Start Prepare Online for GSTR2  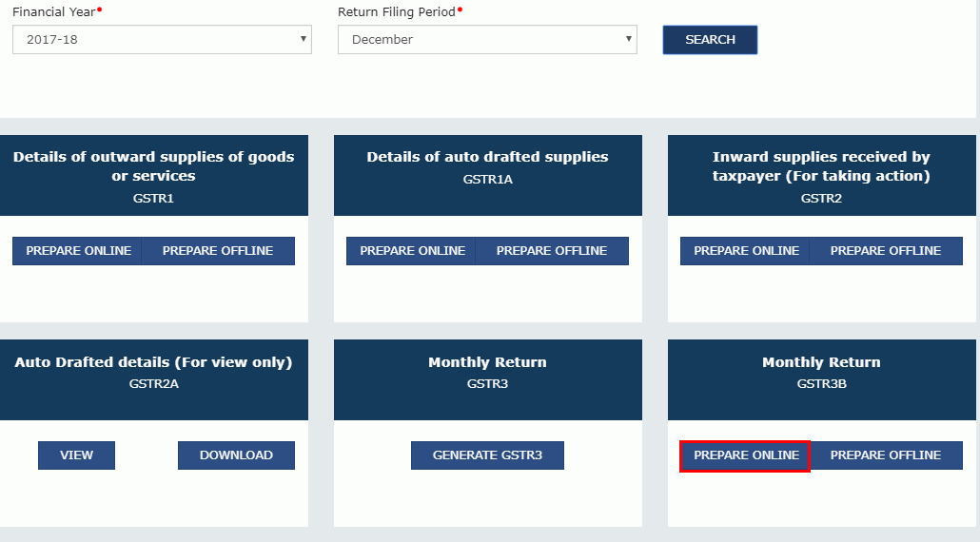tap(746, 251)
